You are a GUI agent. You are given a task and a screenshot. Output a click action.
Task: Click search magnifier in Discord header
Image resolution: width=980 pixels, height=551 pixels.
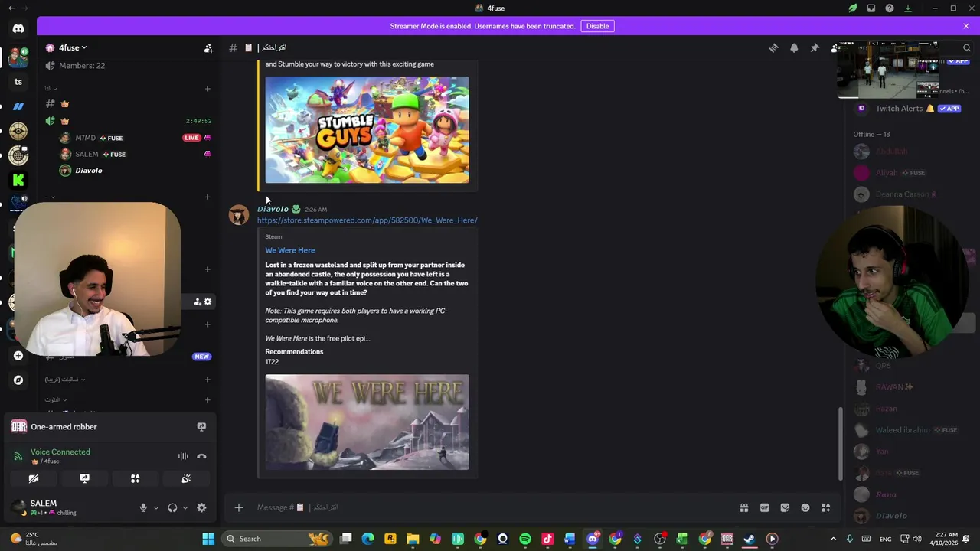(x=967, y=47)
